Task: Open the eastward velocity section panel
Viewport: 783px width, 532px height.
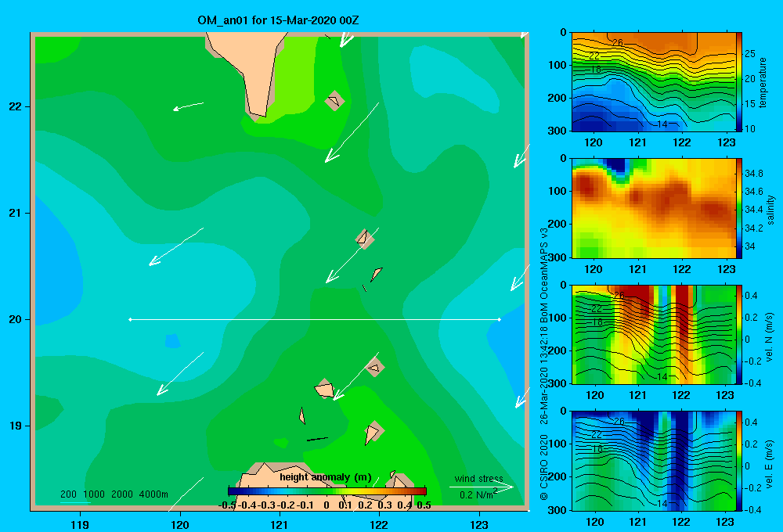Action: click(654, 461)
